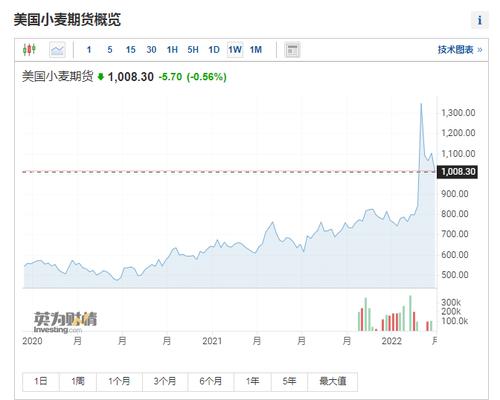Switch to candlestick chart type icon
The image size is (500, 400).
(29, 50)
